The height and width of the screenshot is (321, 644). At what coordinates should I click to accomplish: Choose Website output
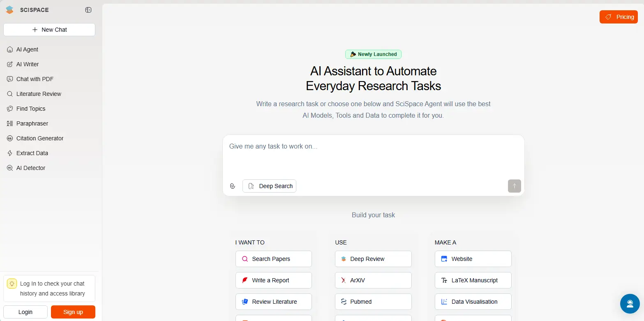473,259
